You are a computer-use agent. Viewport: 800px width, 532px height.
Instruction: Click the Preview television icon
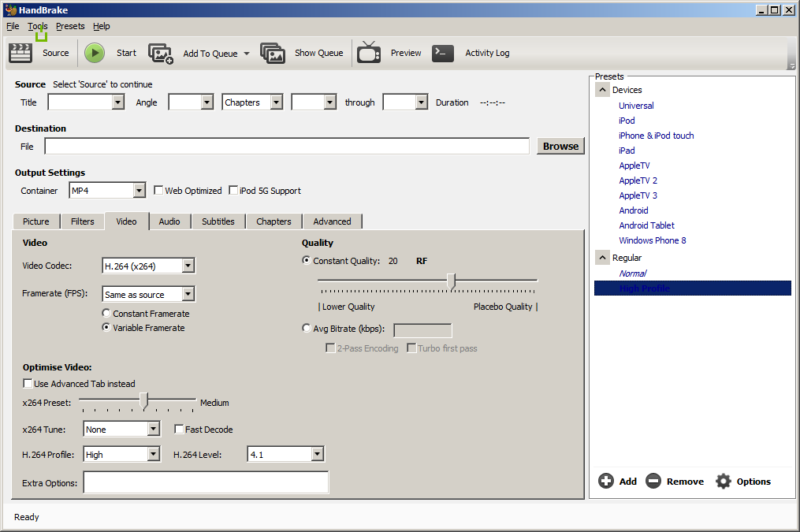[x=369, y=53]
